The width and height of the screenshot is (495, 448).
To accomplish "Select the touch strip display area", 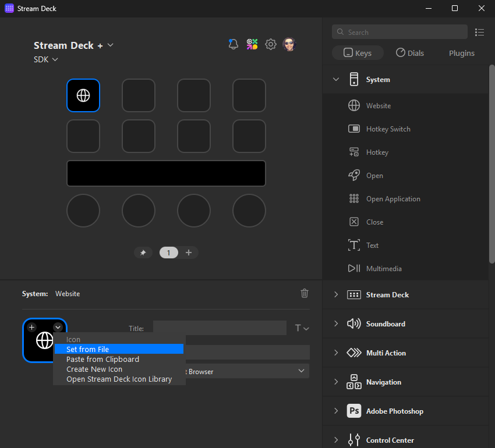I will tap(166, 173).
